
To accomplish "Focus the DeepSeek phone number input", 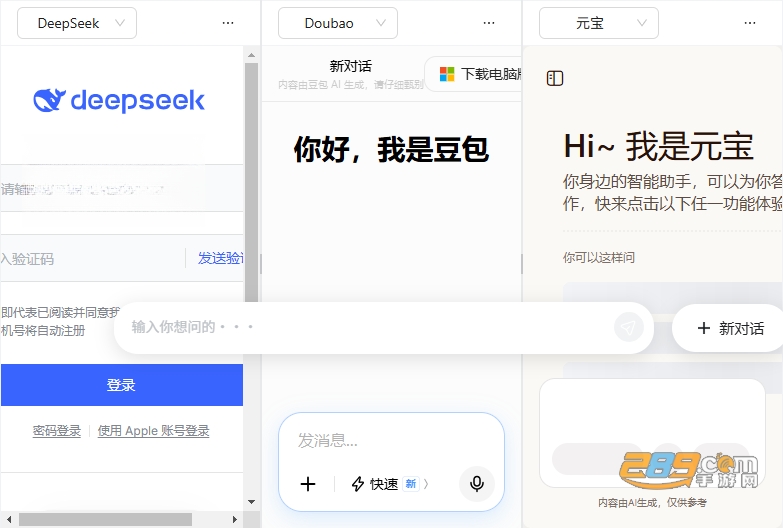I will (122, 189).
